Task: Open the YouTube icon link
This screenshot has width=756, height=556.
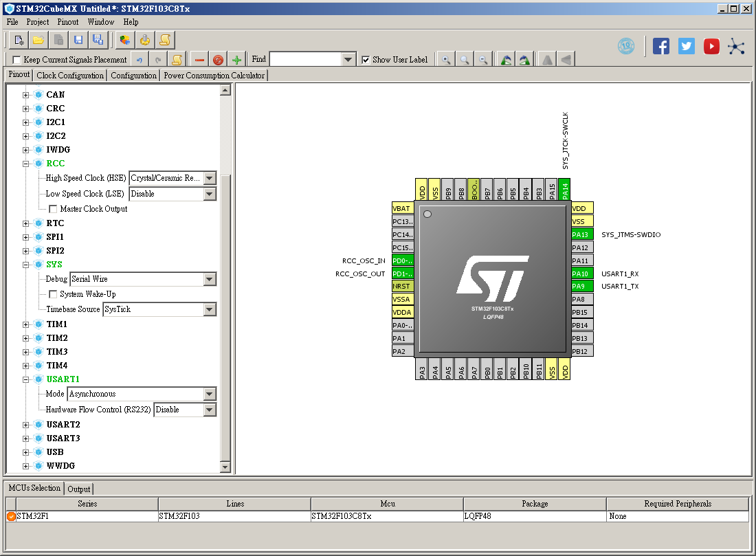Action: click(711, 46)
